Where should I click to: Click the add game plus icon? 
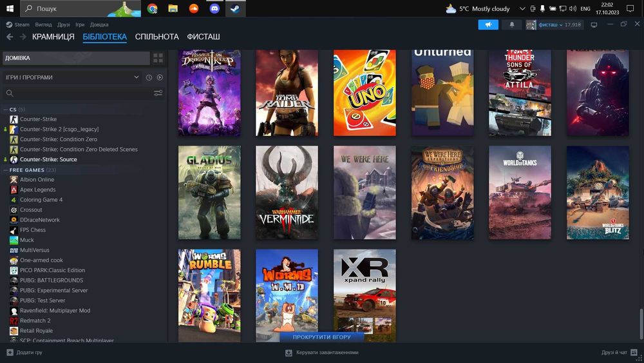coord(10,352)
